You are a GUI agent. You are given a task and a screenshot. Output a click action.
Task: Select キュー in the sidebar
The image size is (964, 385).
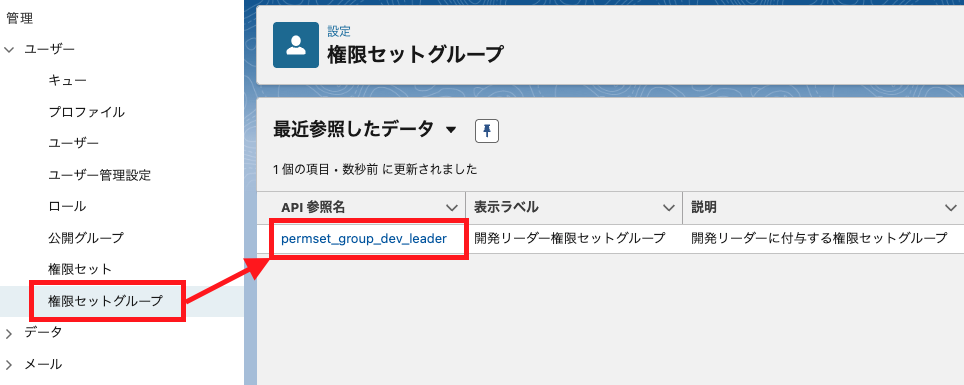(68, 81)
